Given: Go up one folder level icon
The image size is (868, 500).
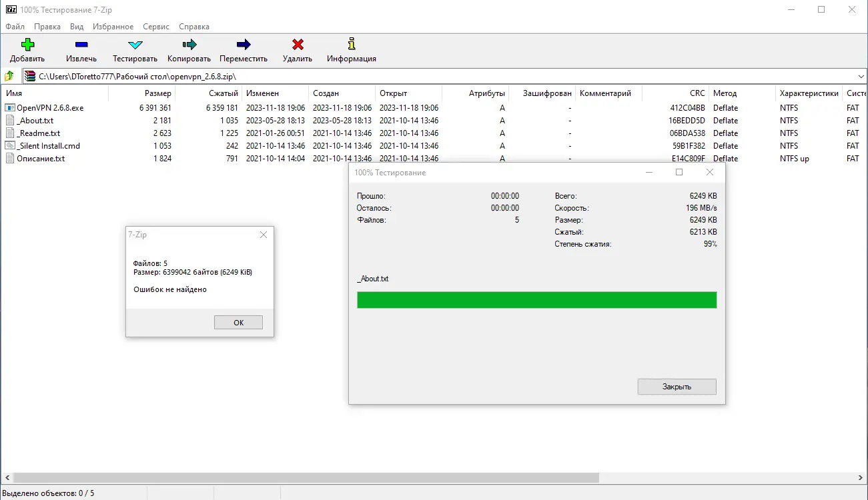Looking at the screenshot, I should pyautogui.click(x=9, y=76).
